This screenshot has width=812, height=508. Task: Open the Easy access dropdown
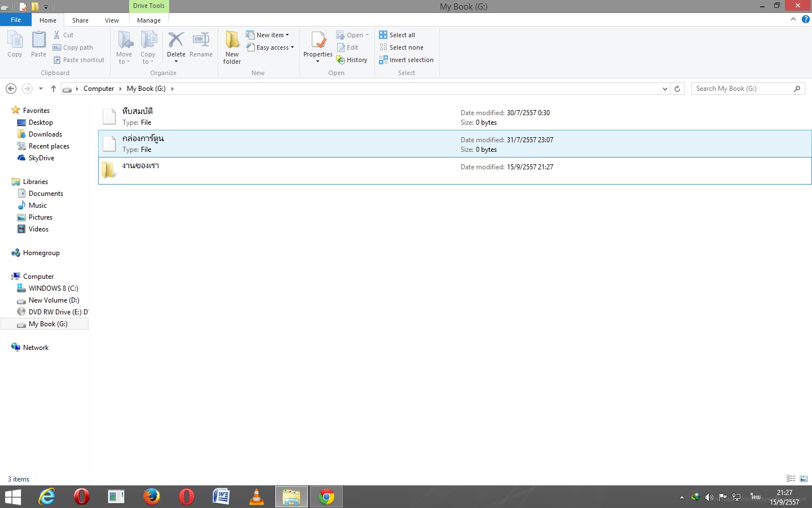[270, 47]
